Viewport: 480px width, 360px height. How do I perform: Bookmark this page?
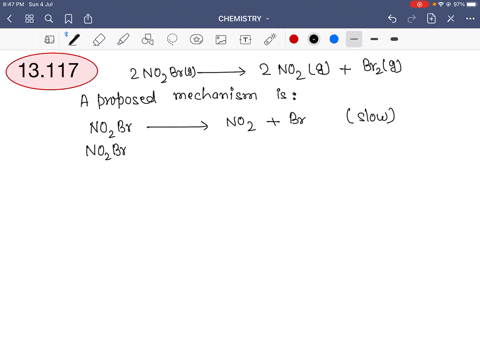[68, 19]
